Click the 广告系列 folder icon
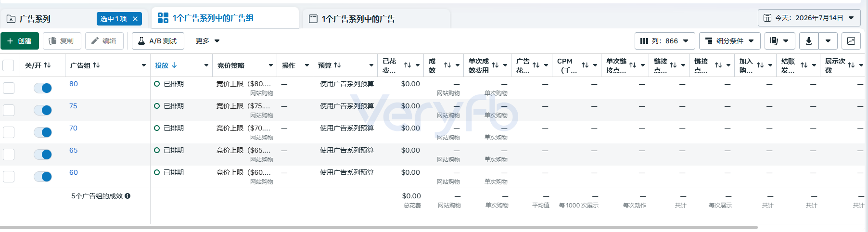Viewport: 868px width, 232px height. [11, 19]
